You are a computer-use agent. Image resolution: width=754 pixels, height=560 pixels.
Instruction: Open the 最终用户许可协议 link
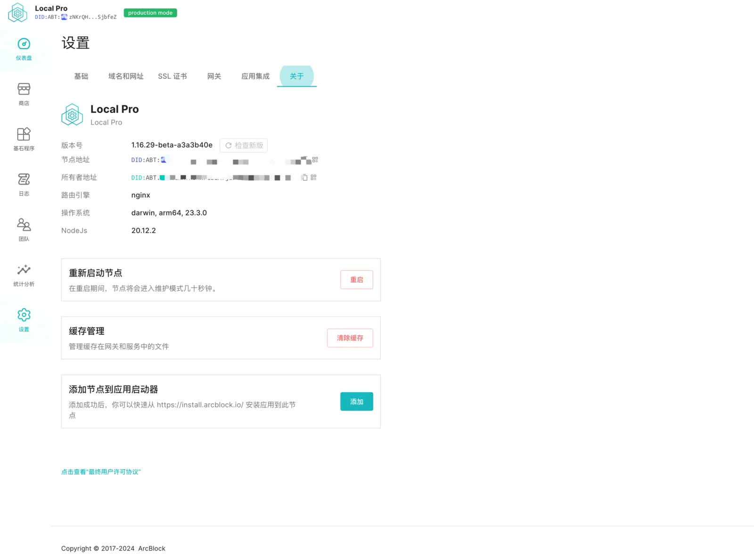pyautogui.click(x=101, y=472)
